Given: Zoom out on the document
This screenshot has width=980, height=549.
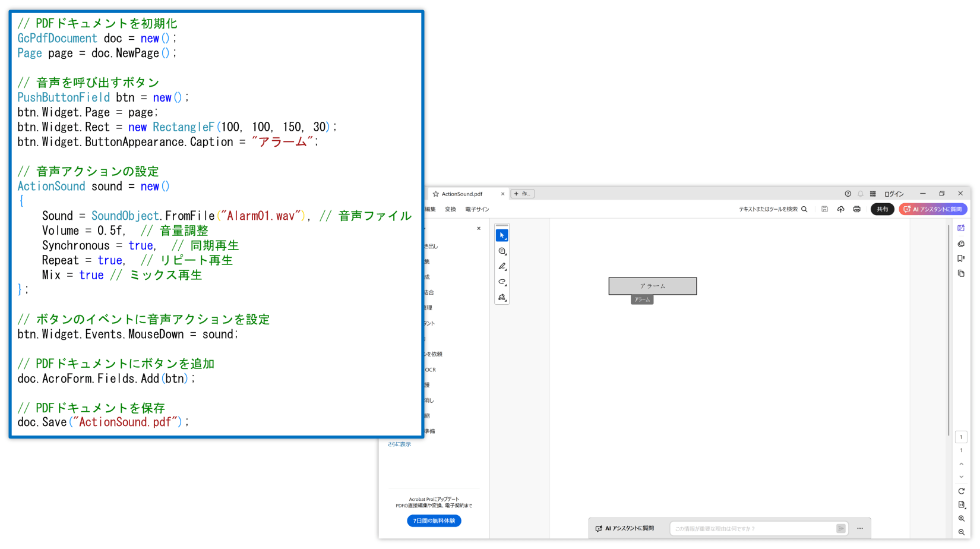Looking at the screenshot, I should 962,532.
